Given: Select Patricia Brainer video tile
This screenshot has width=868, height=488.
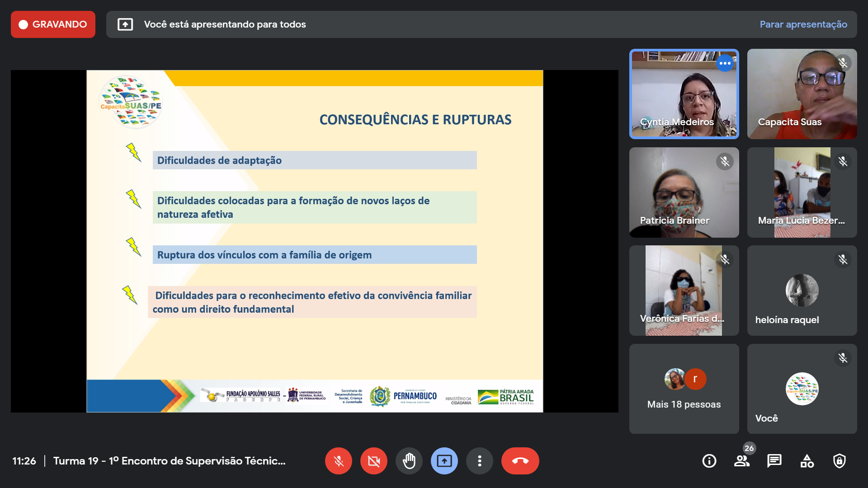Looking at the screenshot, I should tap(684, 192).
